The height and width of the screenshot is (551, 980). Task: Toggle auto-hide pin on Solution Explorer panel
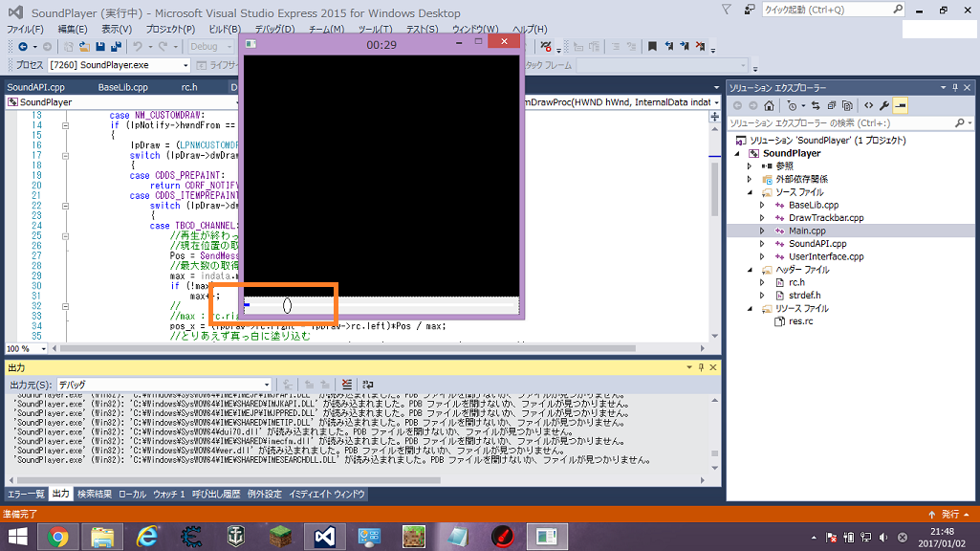tap(954, 87)
